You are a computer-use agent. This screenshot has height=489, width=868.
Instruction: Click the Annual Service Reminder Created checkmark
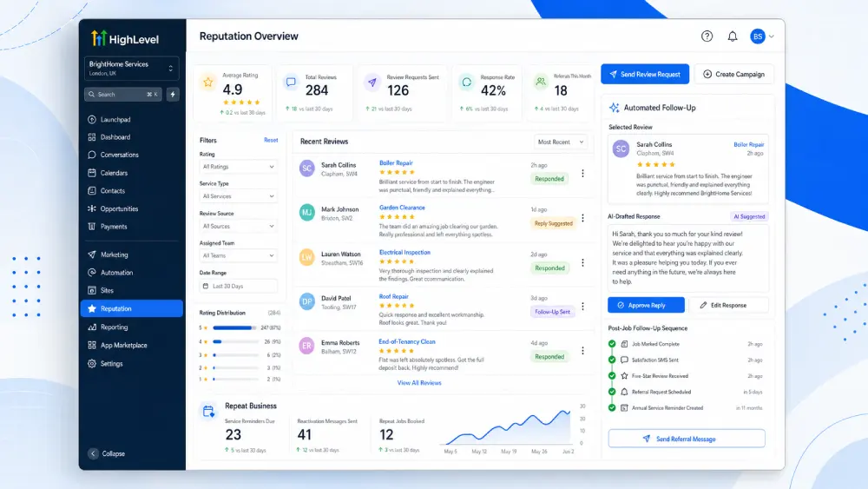pyautogui.click(x=612, y=407)
